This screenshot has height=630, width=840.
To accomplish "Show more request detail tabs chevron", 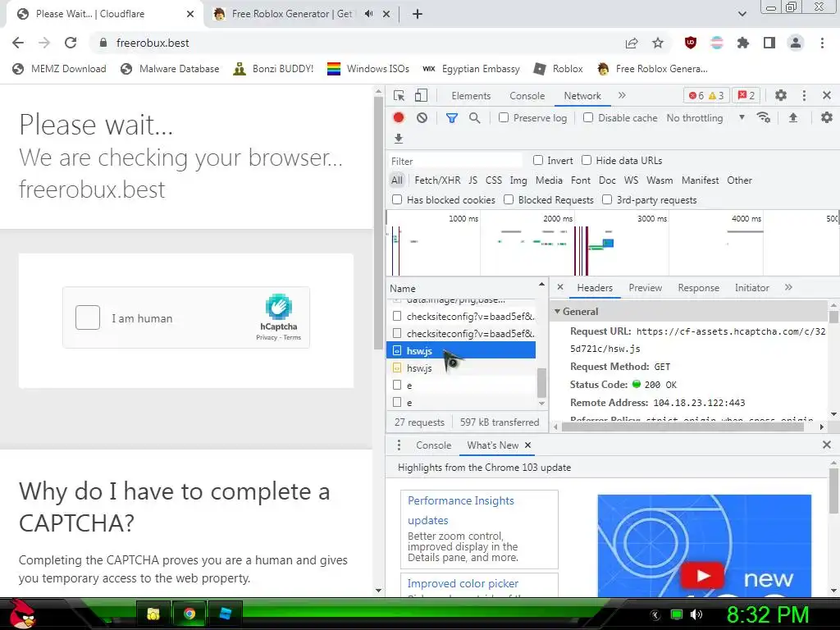I will (788, 288).
